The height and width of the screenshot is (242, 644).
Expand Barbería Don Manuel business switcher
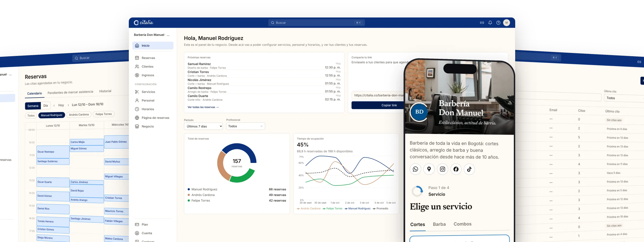coord(152,35)
